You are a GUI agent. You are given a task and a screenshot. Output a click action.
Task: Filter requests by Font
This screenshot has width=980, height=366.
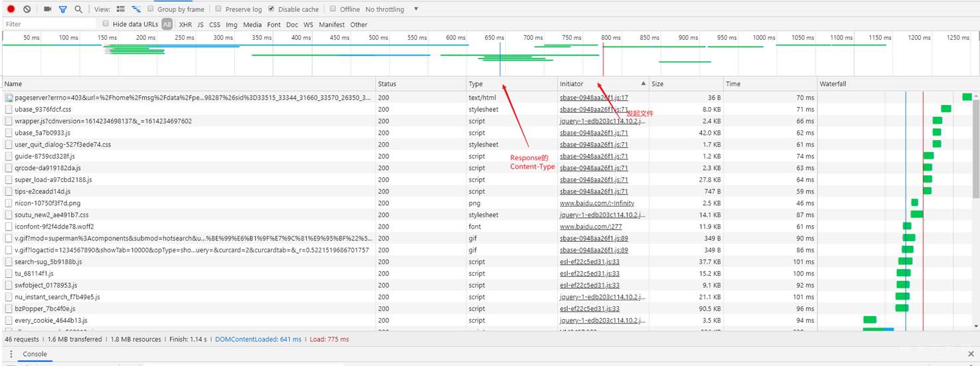pyautogui.click(x=274, y=25)
